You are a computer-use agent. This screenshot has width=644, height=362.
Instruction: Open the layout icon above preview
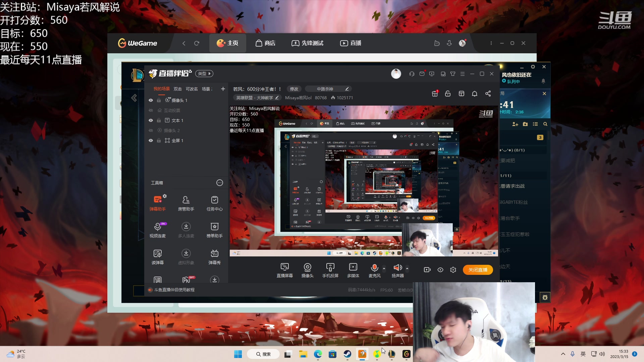[x=462, y=94]
